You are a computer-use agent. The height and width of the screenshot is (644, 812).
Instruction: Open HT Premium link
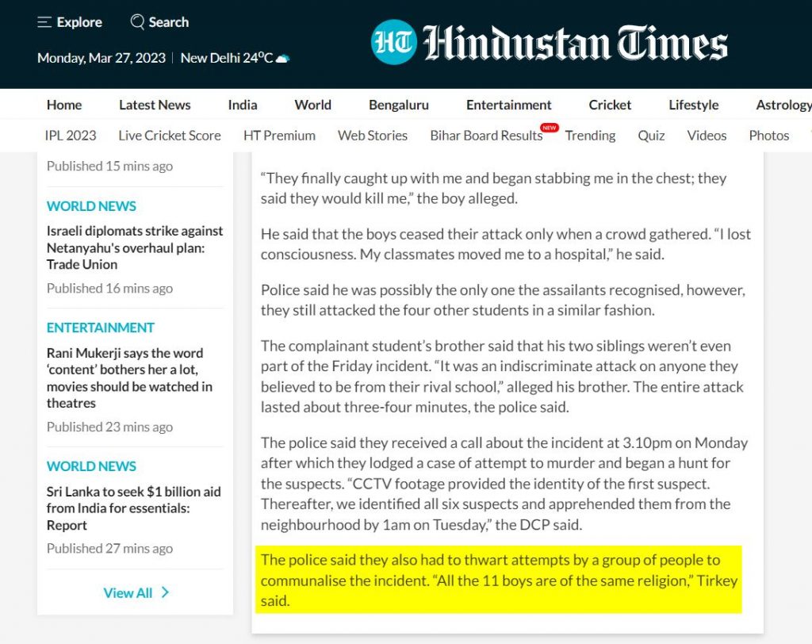[279, 136]
